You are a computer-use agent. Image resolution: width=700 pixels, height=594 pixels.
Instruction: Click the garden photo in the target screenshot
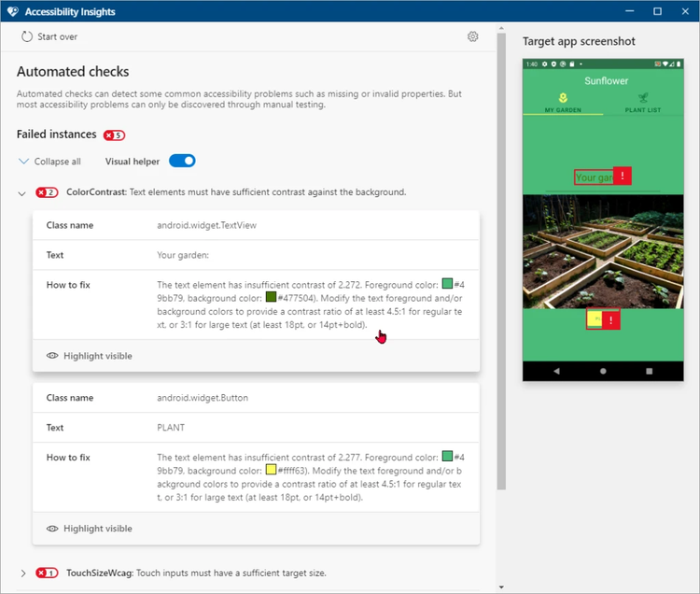(603, 251)
